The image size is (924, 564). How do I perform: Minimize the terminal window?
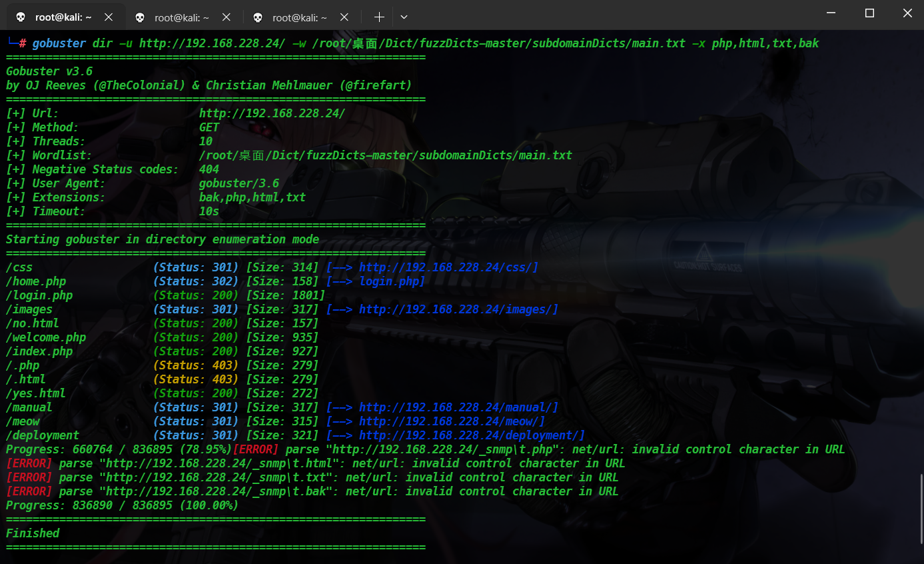tap(831, 13)
